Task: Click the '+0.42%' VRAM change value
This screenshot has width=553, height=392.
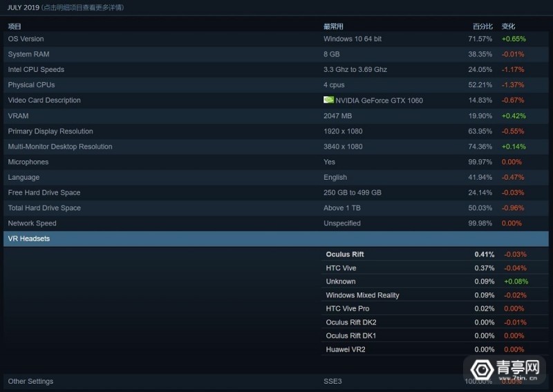Action: [x=514, y=115]
